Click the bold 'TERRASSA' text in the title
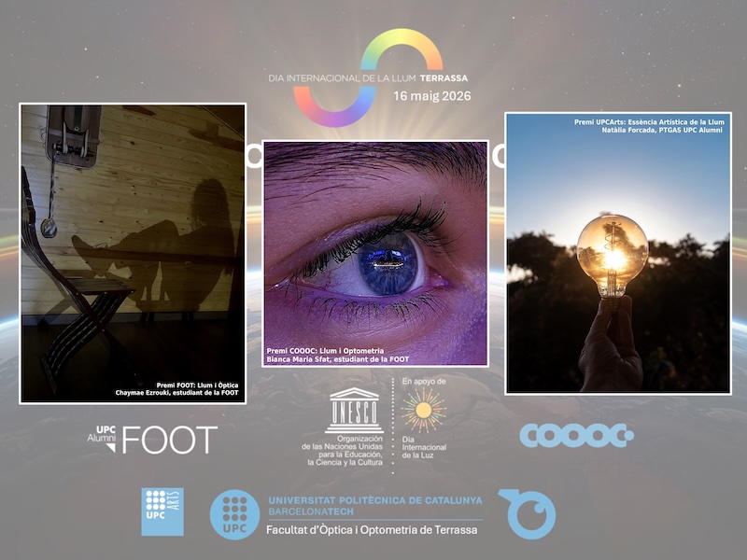The width and height of the screenshot is (747, 560). point(444,78)
